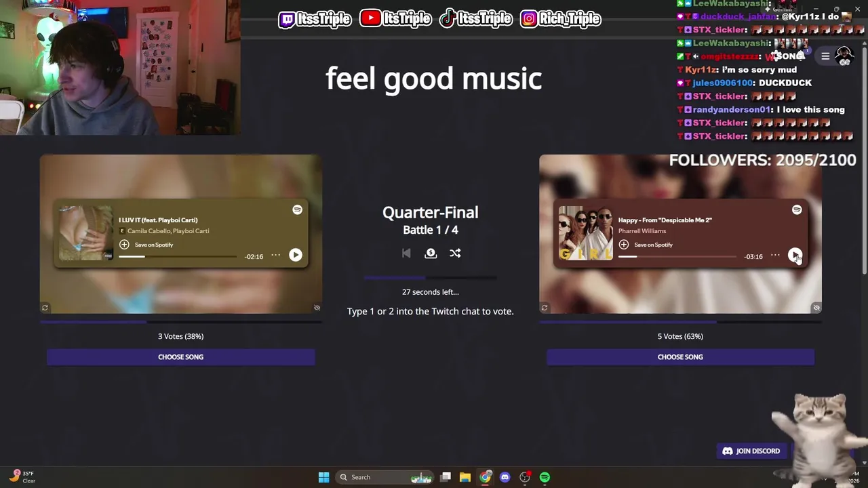Click the 3 Votes (38%) label
This screenshot has width=868, height=488.
(x=180, y=336)
